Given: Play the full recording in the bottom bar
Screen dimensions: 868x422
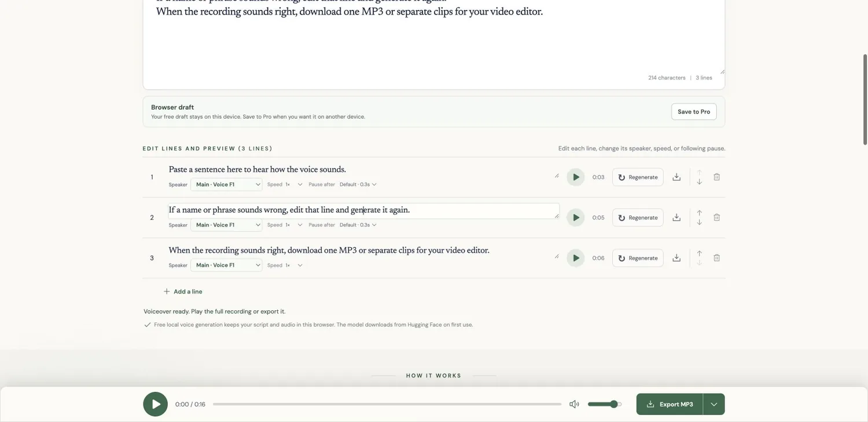Looking at the screenshot, I should (156, 404).
